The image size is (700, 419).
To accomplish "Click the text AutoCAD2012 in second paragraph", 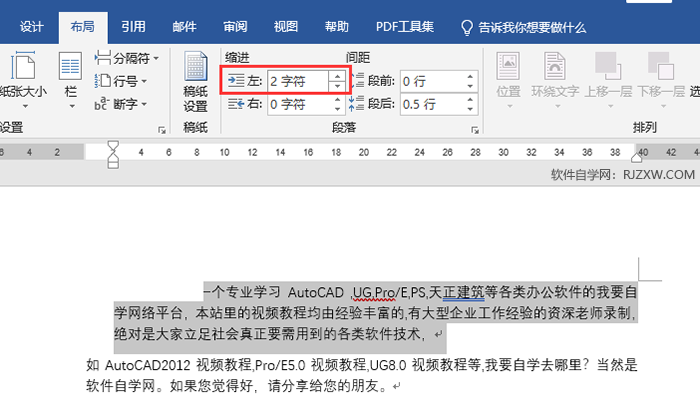I will pos(148,365).
